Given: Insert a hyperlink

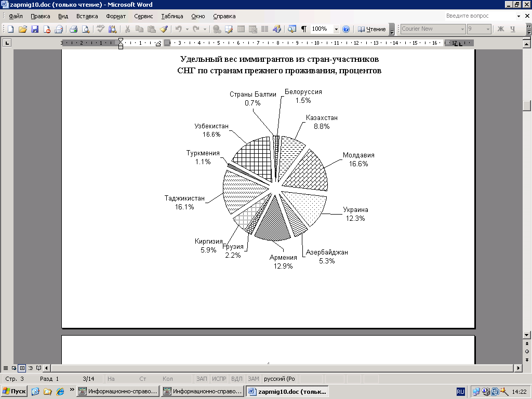Looking at the screenshot, I should tap(217, 29).
